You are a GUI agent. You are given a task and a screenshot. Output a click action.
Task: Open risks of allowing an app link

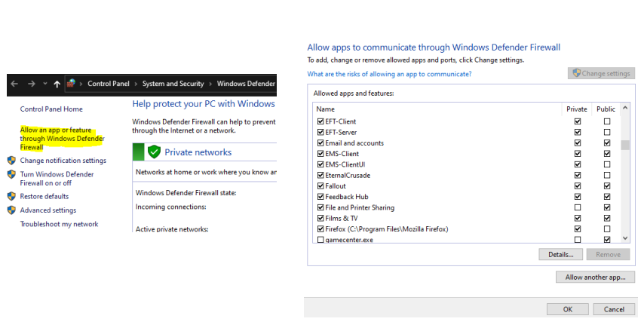389,74
